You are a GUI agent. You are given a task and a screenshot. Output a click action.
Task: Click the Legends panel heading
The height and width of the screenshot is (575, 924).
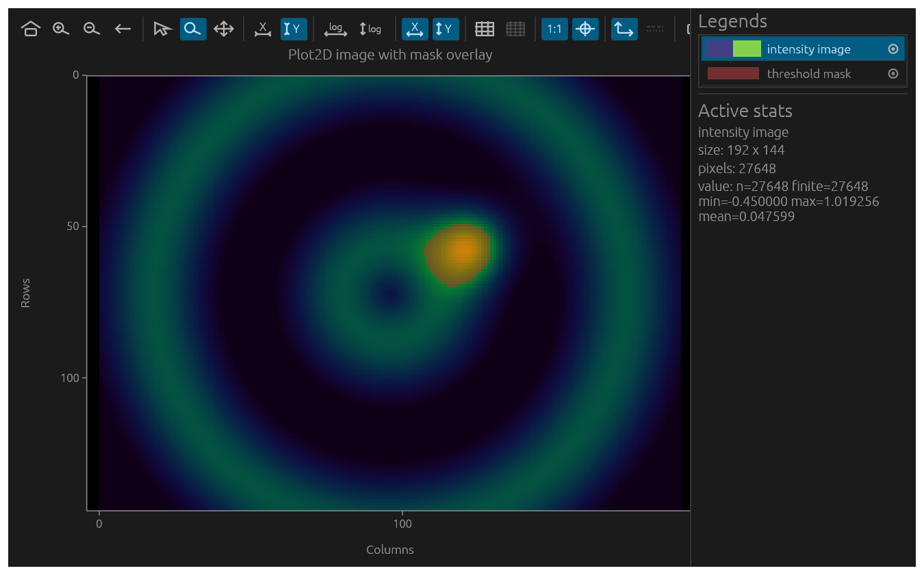[x=732, y=21]
